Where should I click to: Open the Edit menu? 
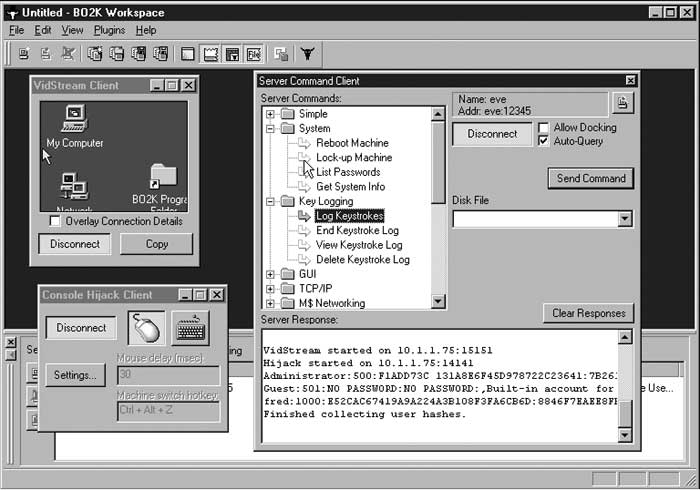[x=43, y=30]
